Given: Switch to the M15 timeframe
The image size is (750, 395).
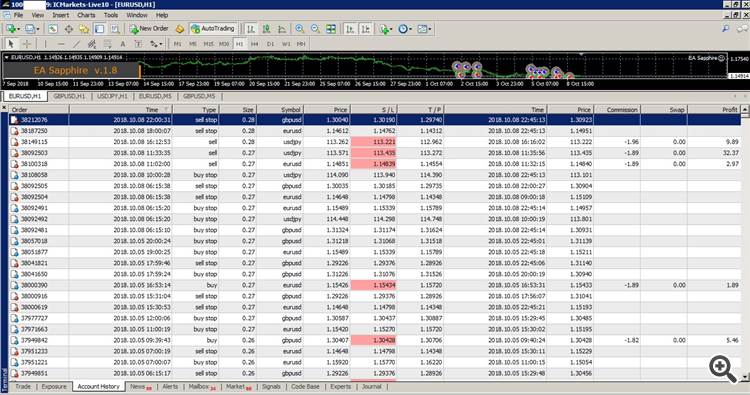Looking at the screenshot, I should coord(209,44).
